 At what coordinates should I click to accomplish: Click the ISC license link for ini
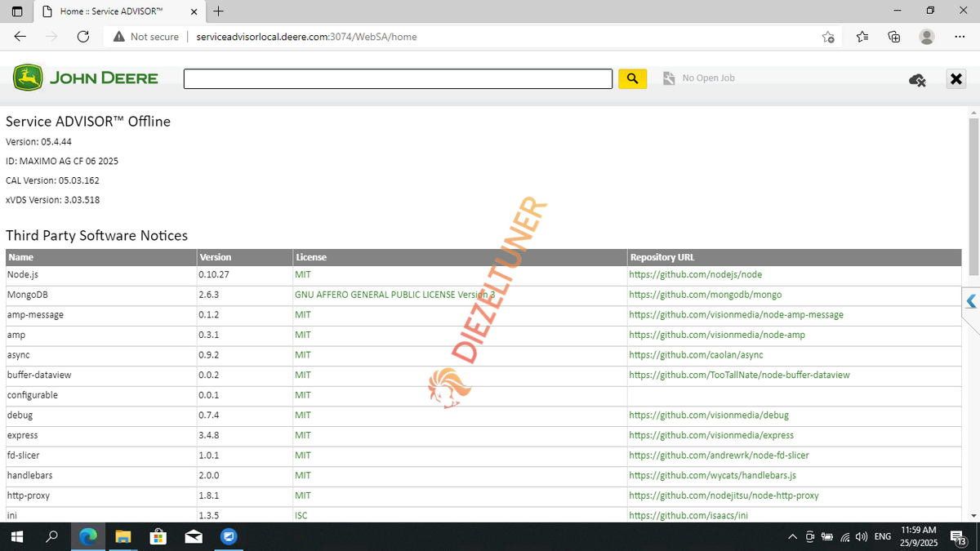coord(301,515)
